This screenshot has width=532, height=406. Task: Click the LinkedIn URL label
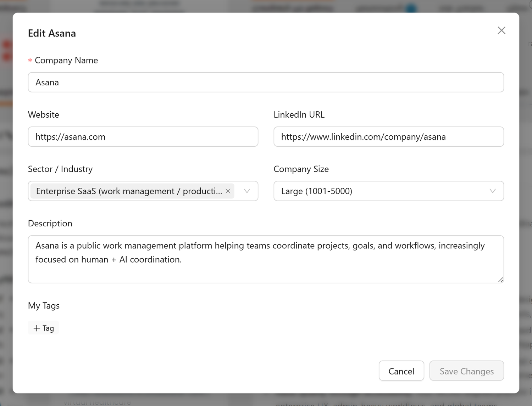pos(299,115)
